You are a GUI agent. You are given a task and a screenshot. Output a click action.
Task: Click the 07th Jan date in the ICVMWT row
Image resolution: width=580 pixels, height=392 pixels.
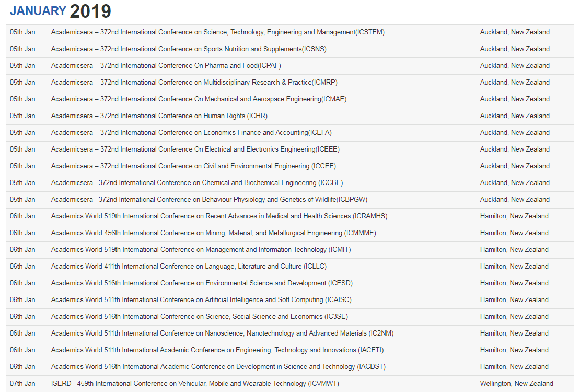tap(22, 384)
